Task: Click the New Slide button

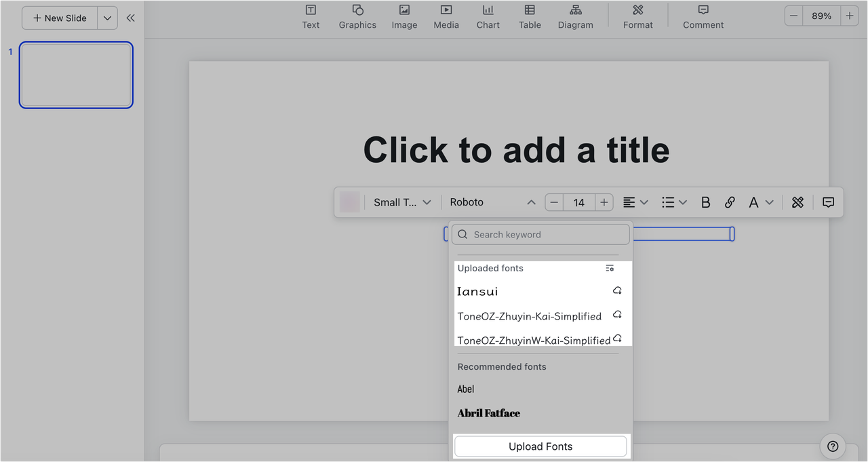Action: point(60,18)
